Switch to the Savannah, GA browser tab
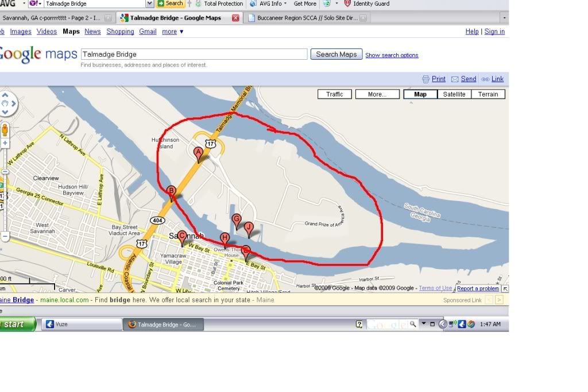Screen dimensions: 588x392 point(52,18)
